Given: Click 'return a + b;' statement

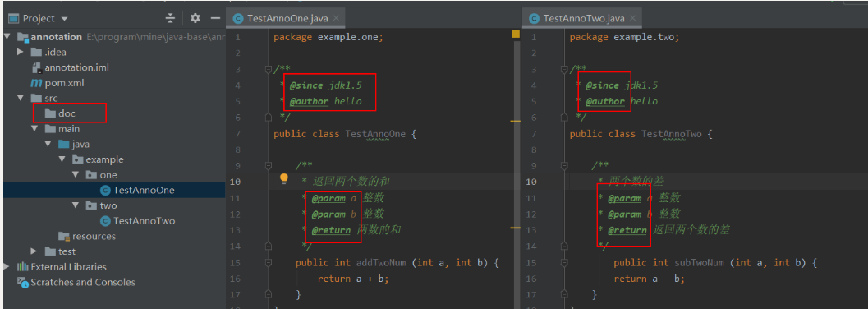Looking at the screenshot, I should pyautogui.click(x=353, y=279).
